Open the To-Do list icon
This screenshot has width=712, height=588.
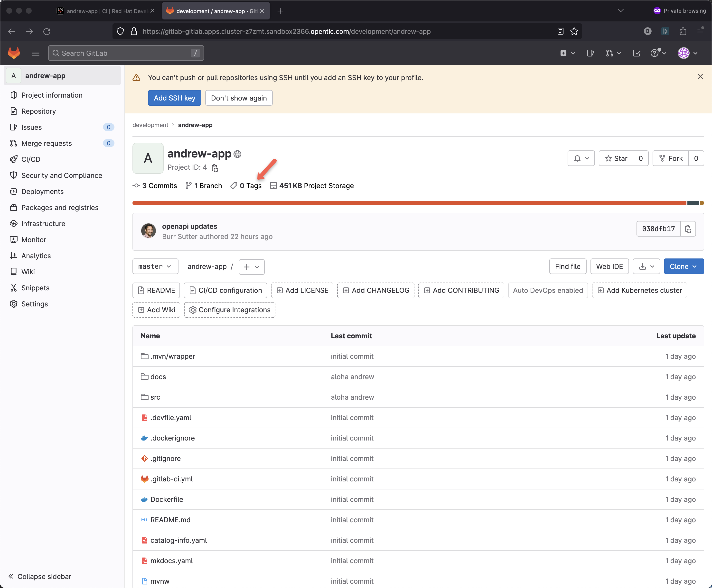pyautogui.click(x=637, y=53)
